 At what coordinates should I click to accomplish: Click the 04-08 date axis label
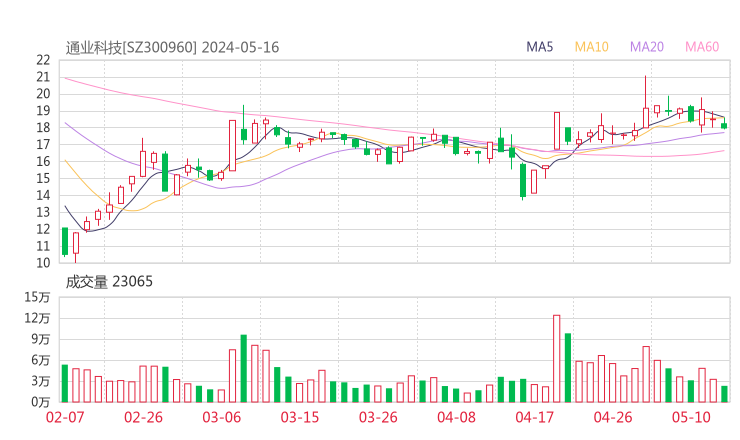[456, 417]
